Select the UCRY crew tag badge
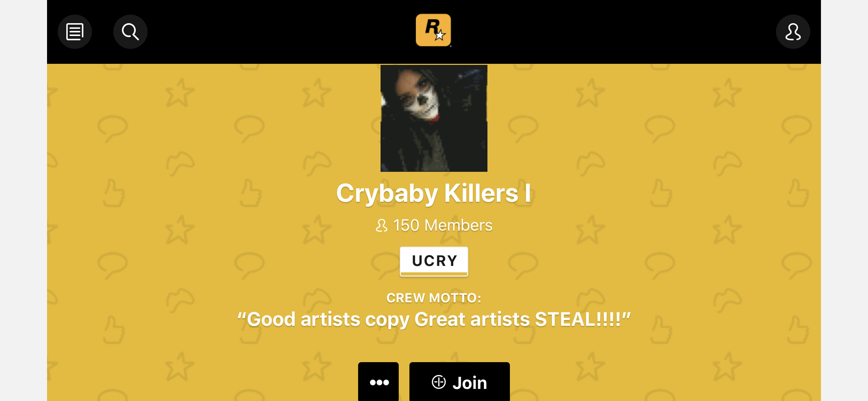Screen dimensions: 868x401 tap(434, 261)
